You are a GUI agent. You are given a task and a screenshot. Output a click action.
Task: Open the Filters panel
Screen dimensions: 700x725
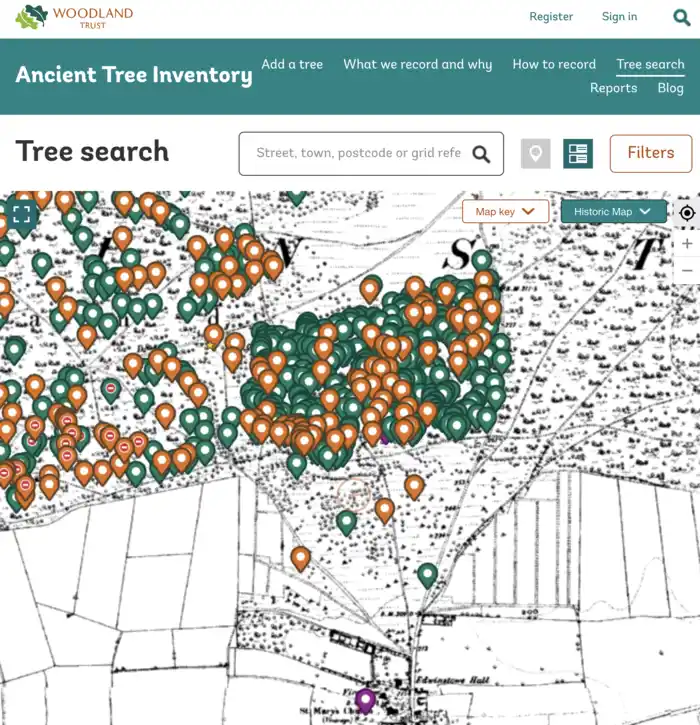click(x=651, y=154)
